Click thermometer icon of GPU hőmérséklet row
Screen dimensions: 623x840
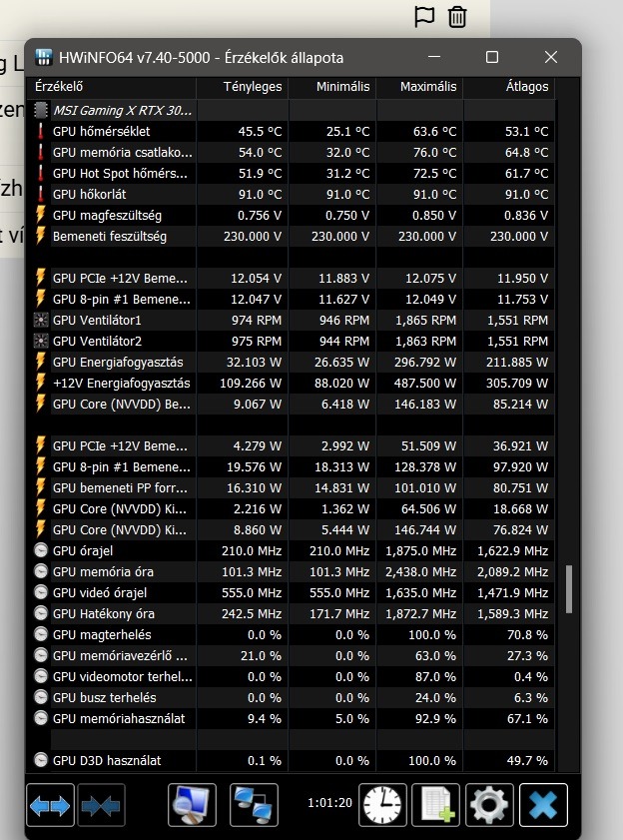point(41,131)
